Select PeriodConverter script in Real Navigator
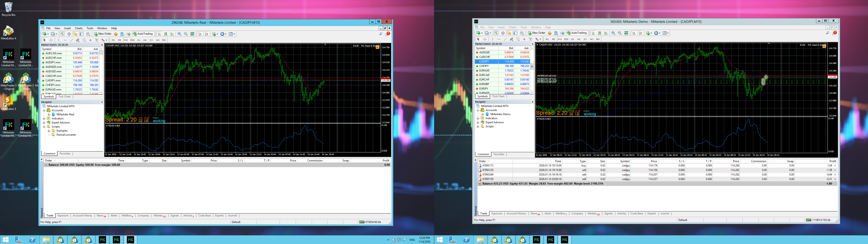The height and width of the screenshot is (244, 868). 66,135
